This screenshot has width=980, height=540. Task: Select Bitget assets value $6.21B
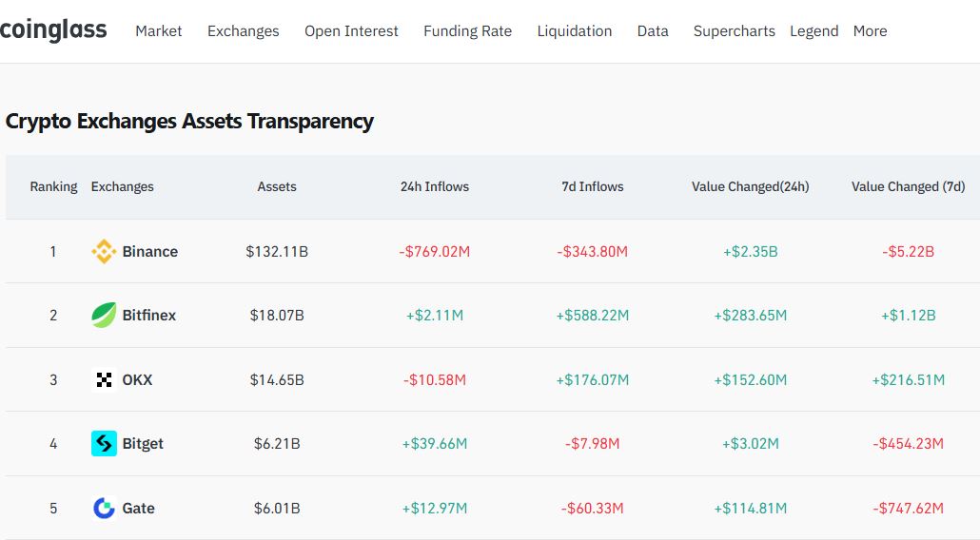pos(277,444)
